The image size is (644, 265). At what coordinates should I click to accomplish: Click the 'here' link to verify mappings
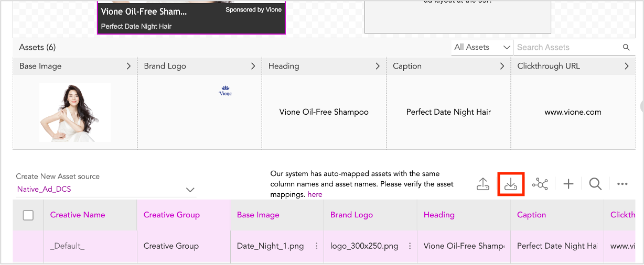coord(315,194)
